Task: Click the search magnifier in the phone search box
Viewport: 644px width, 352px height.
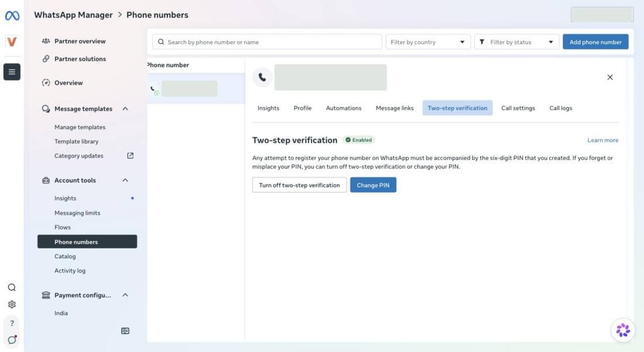Action: coord(161,42)
